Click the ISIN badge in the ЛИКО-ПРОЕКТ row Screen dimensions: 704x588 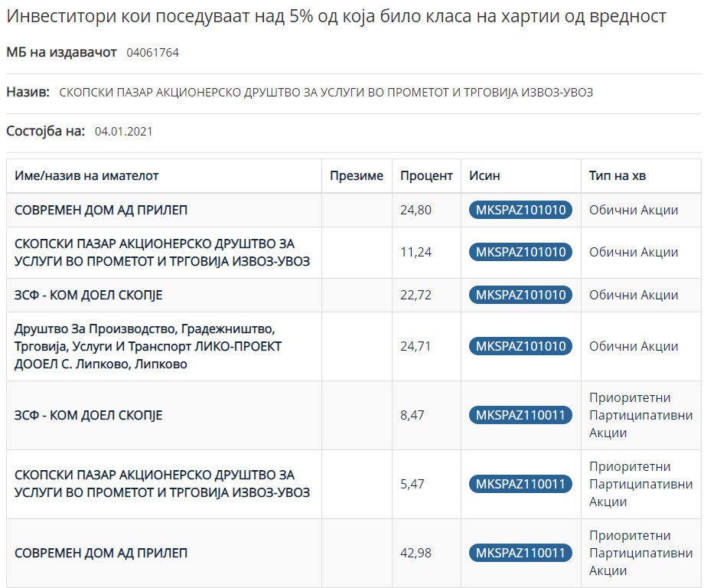[x=520, y=346]
